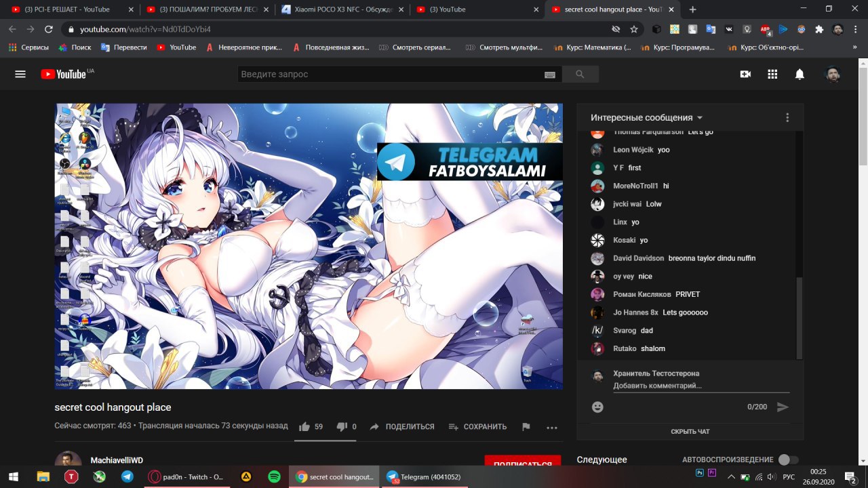Open a new browser tab
Image resolution: width=868 pixels, height=488 pixels.
[x=692, y=9]
